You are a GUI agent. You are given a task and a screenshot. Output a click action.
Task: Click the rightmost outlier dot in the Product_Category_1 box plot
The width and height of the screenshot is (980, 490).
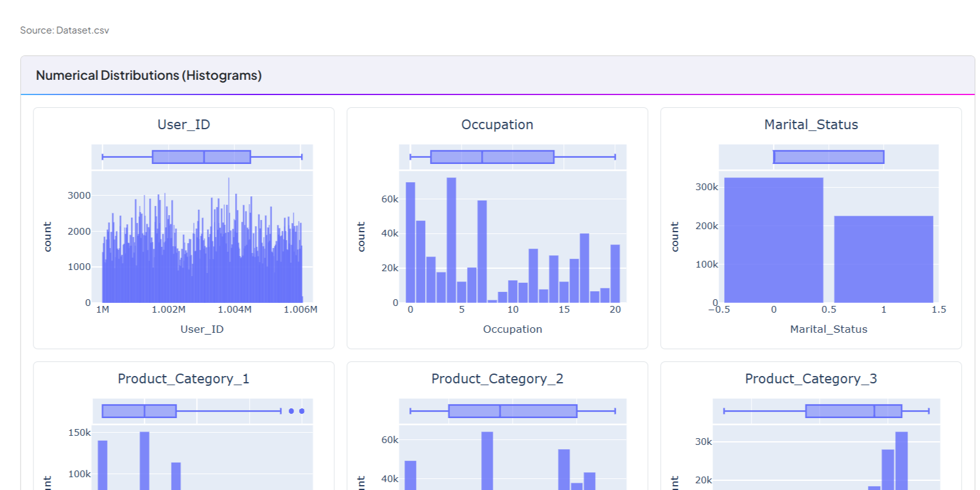(x=301, y=411)
